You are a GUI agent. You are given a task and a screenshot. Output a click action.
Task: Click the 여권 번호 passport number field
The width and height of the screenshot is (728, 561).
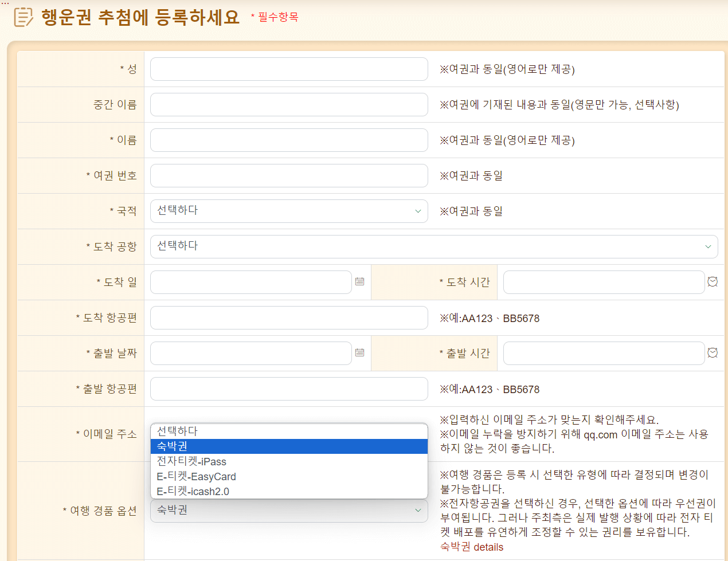(x=289, y=175)
